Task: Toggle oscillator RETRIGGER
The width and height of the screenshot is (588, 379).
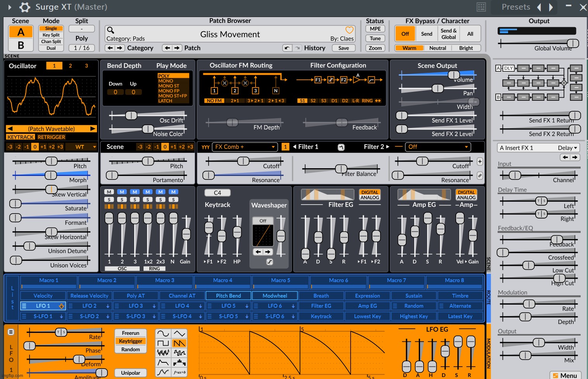Action: point(52,137)
